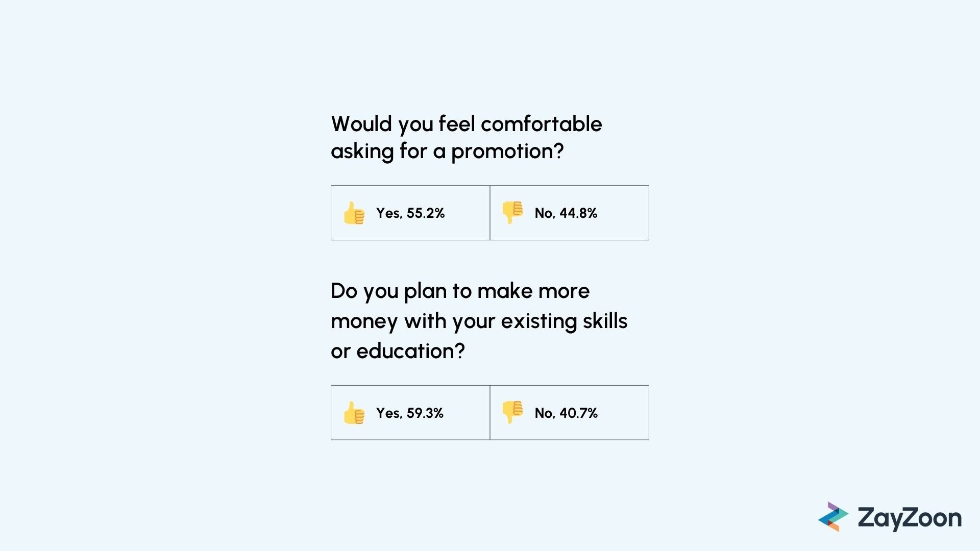Click the thumbs-down icon beside No, 40.7%
The height and width of the screenshot is (551, 980).
(512, 412)
